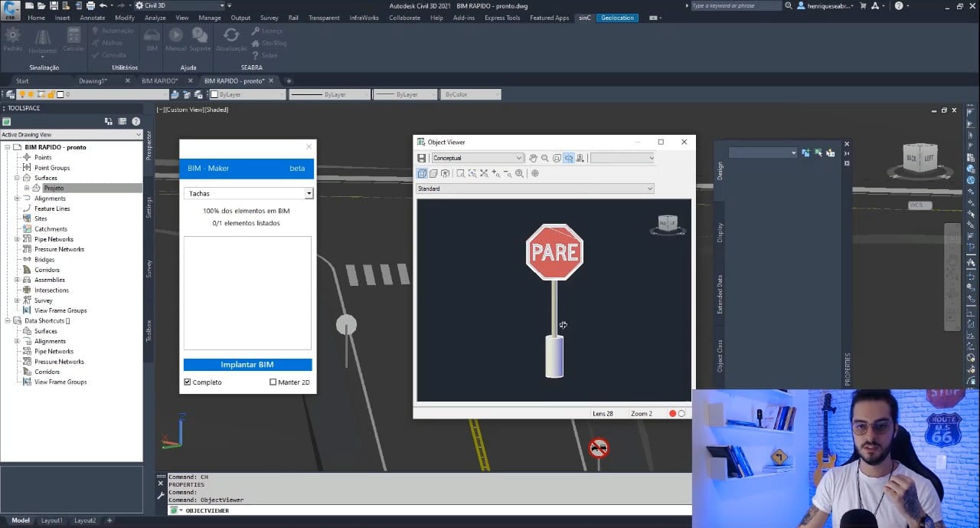Open Manual play icon in Ajuda panel
Viewport: 980px width, 528px height.
pyautogui.click(x=176, y=35)
